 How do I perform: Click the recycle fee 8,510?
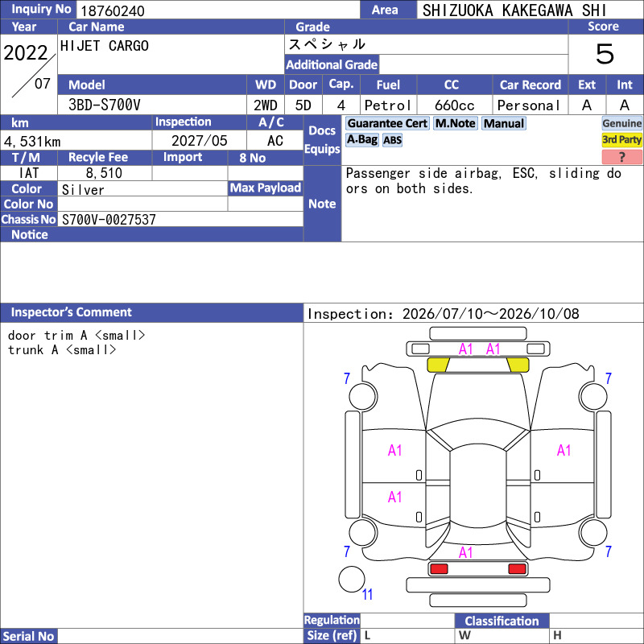(104, 173)
